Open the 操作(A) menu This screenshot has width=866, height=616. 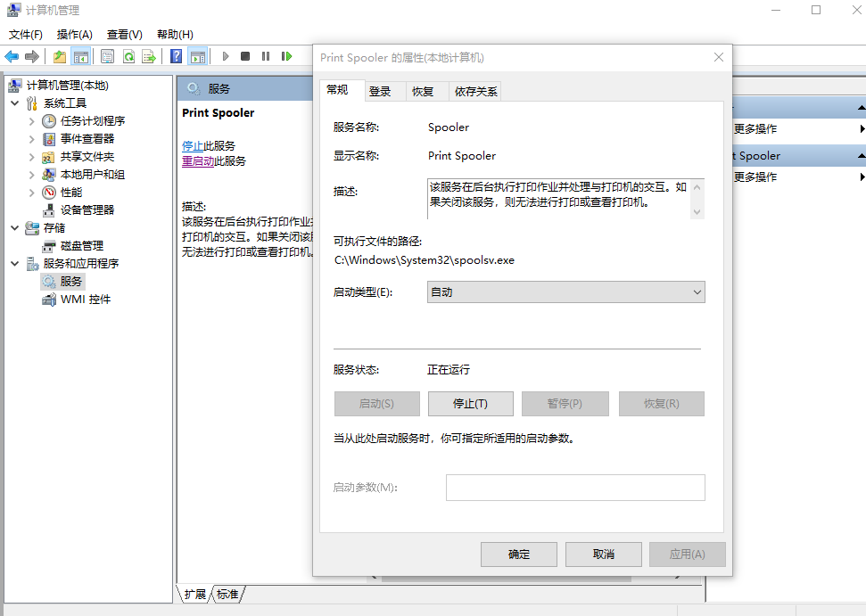[x=75, y=34]
